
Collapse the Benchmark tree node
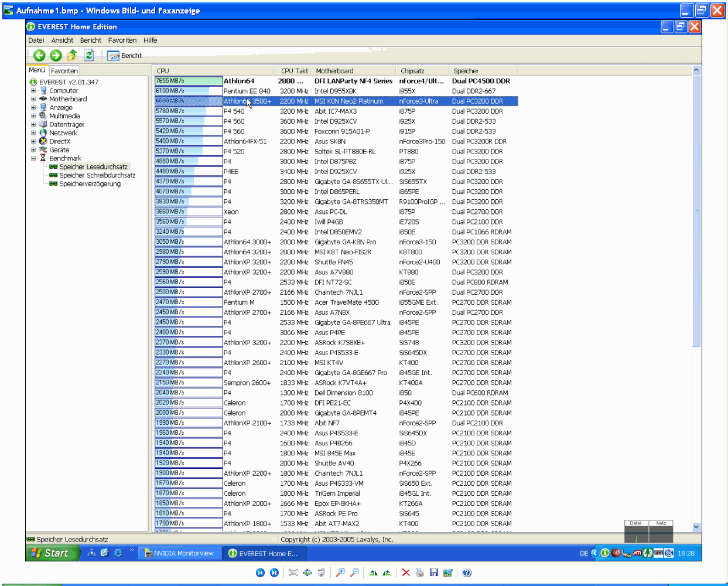pos(33,158)
